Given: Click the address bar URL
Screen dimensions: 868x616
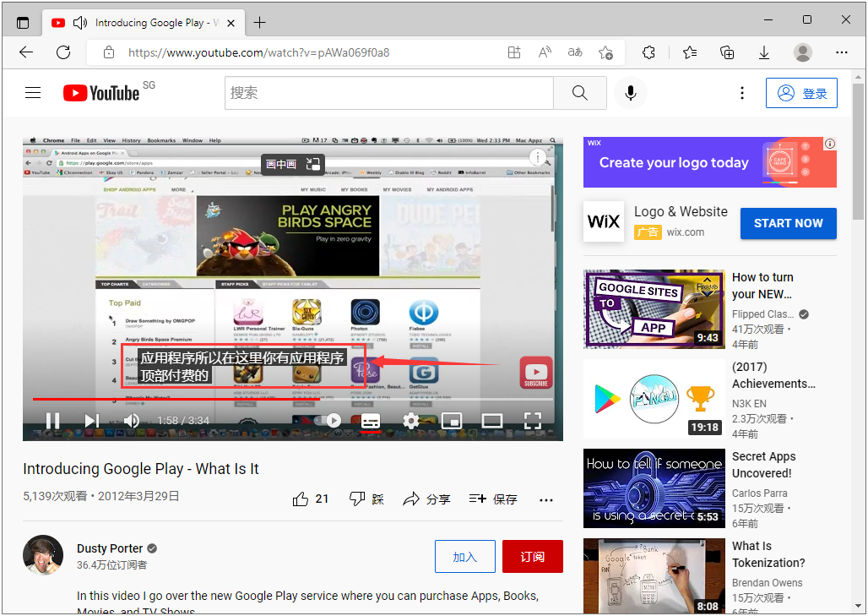Looking at the screenshot, I should [258, 52].
